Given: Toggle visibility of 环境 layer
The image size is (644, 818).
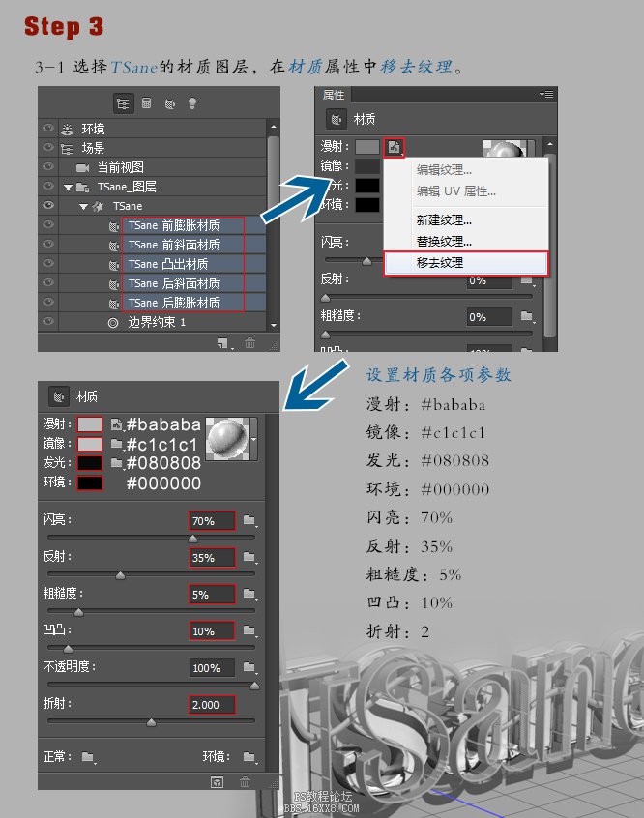Looking at the screenshot, I should 48,128.
